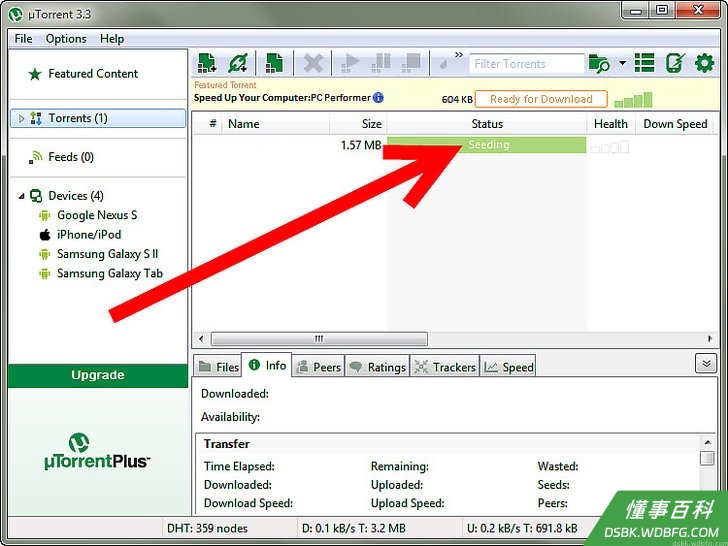Image resolution: width=728 pixels, height=546 pixels.
Task: Switch to the Peers tab
Action: 318,367
